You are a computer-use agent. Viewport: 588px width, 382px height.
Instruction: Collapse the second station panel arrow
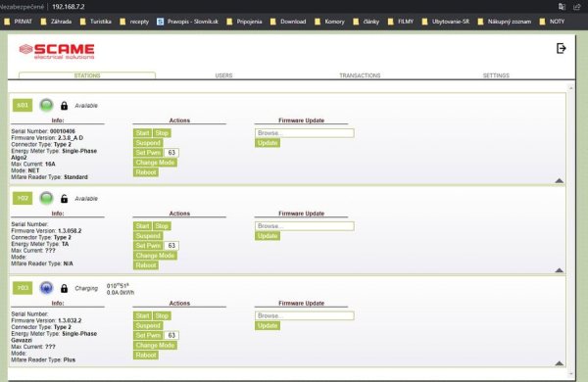pos(560,270)
